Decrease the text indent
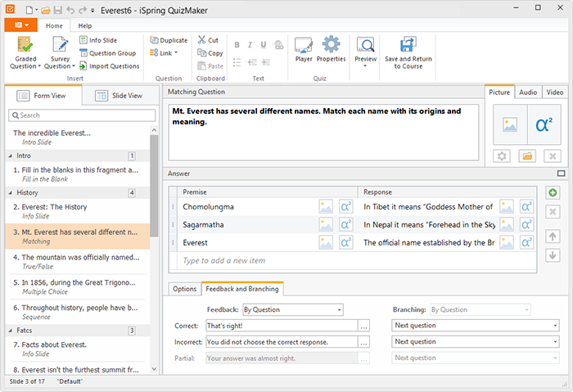The image size is (573, 392). pos(251,62)
